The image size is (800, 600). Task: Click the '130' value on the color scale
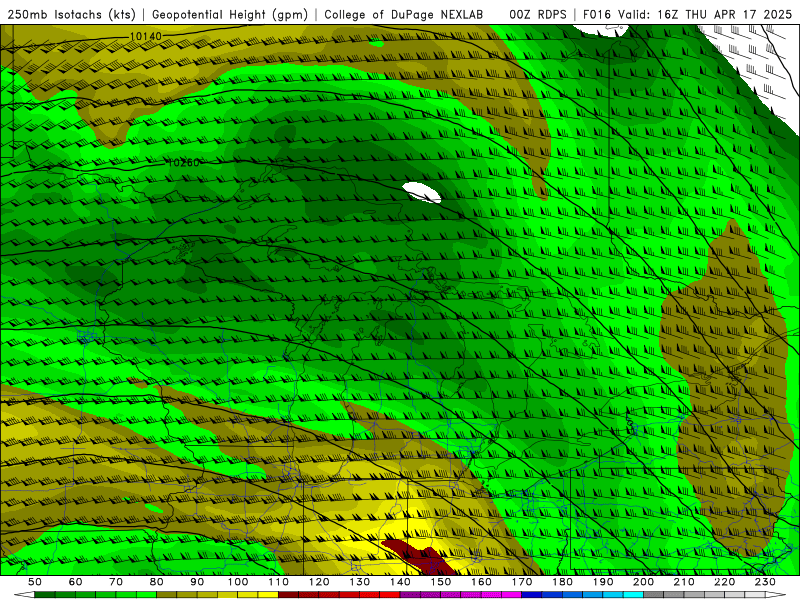360,582
